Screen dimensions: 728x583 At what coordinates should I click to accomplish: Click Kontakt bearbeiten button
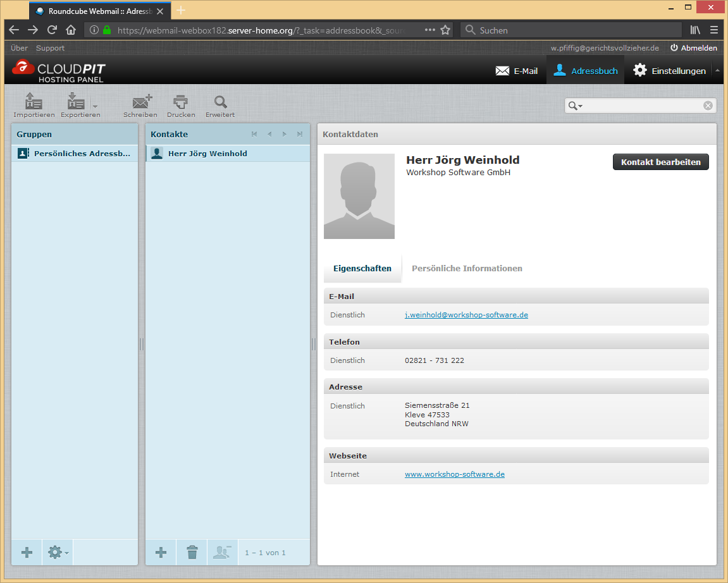click(x=660, y=162)
